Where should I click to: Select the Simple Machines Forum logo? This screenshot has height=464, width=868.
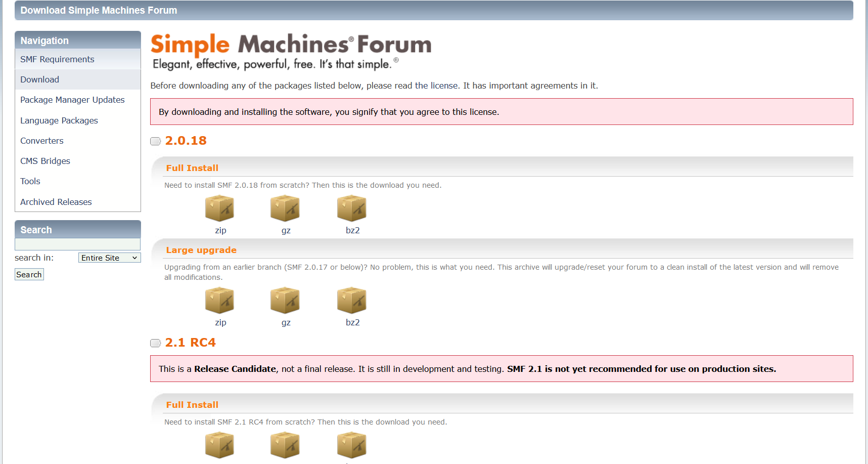point(291,51)
